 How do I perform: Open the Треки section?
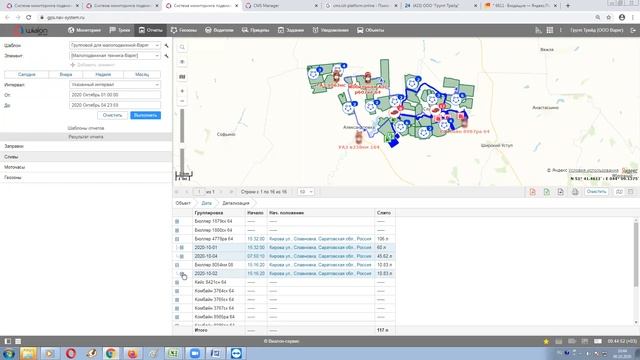pyautogui.click(x=120, y=30)
